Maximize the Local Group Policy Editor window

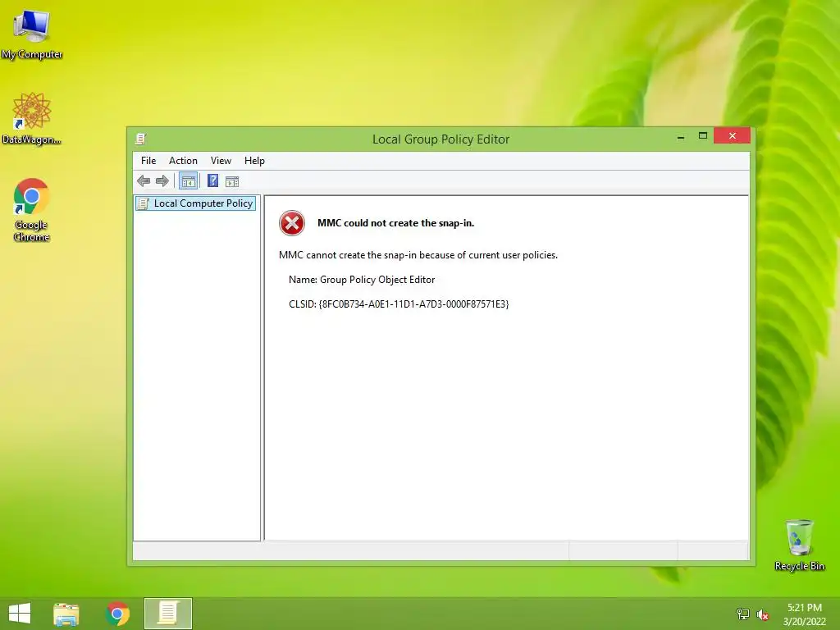[703, 135]
